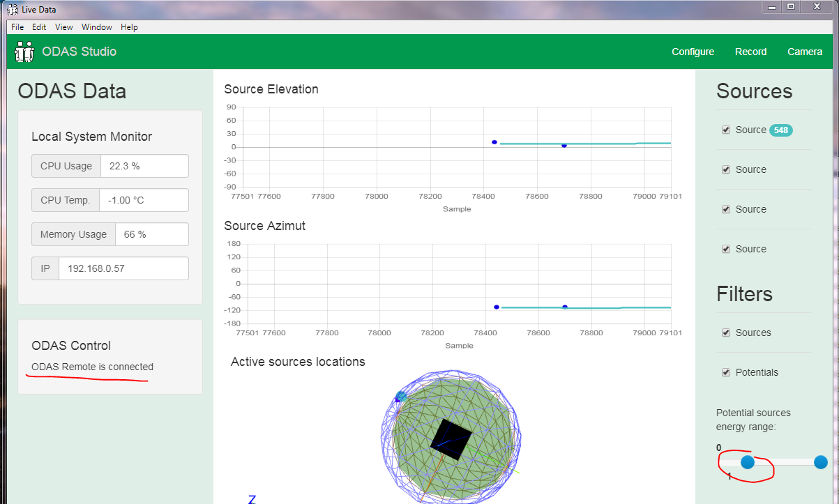Toggle the fourth Source checkbox
Viewport: 839px width, 504px height.
726,249
